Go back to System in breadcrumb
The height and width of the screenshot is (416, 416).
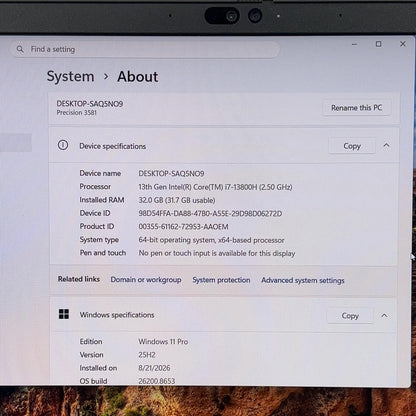[70, 76]
